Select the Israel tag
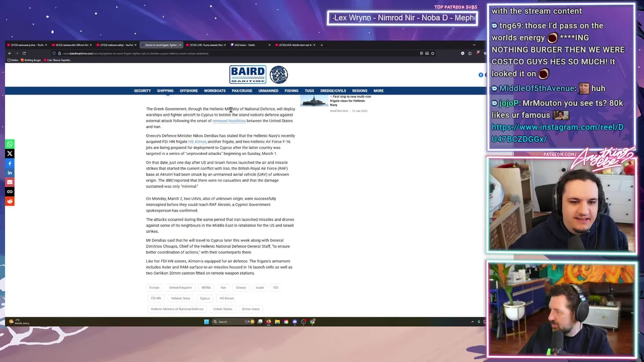644x362 pixels. click(260, 288)
